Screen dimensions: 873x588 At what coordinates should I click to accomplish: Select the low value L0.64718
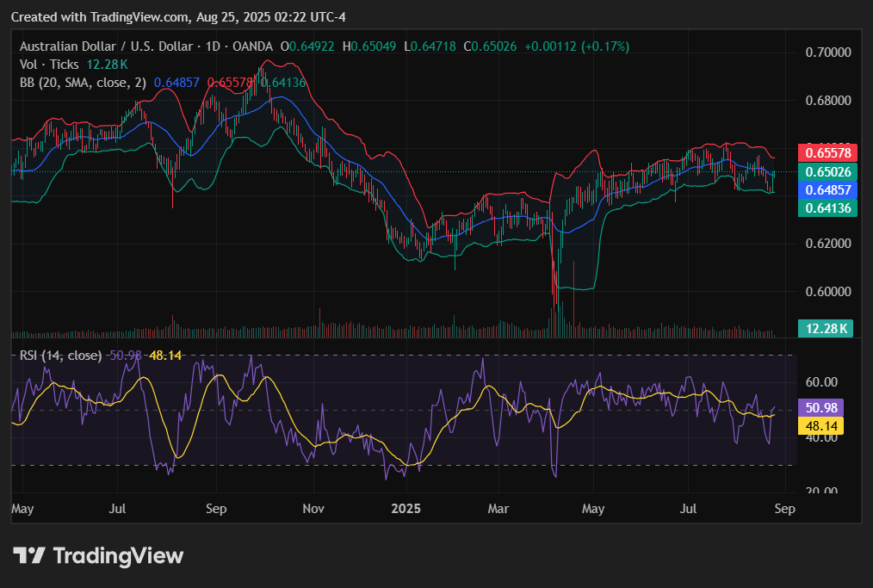[430, 46]
